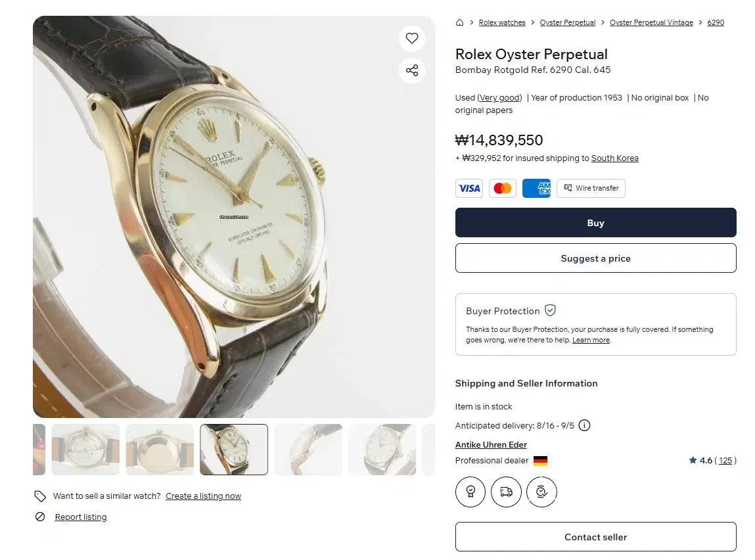Open delivery info circle icon
The image size is (755, 560).
[x=584, y=425]
